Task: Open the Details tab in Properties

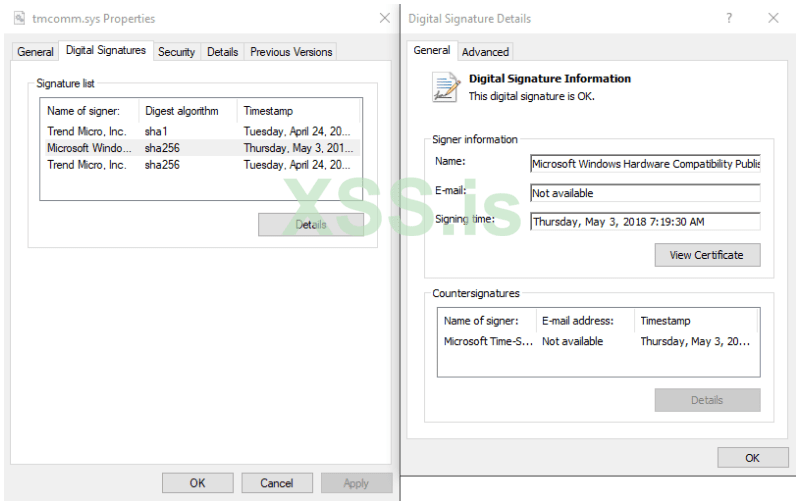Action: (x=222, y=52)
